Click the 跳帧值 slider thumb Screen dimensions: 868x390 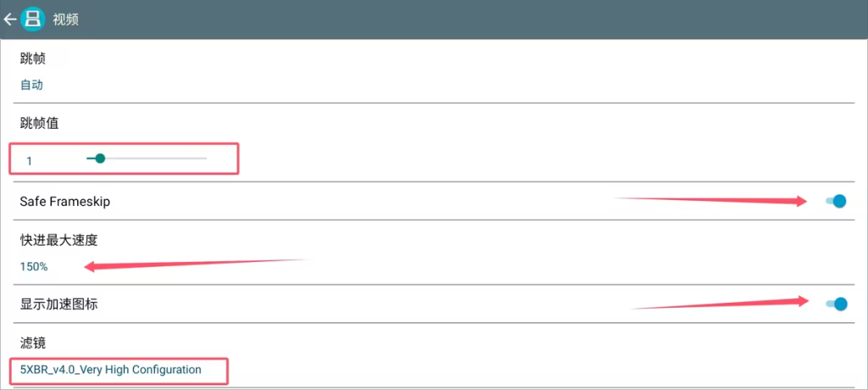[x=100, y=158]
